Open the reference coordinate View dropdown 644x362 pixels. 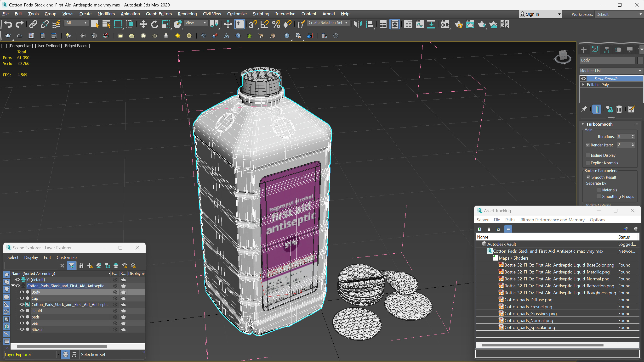click(x=196, y=23)
